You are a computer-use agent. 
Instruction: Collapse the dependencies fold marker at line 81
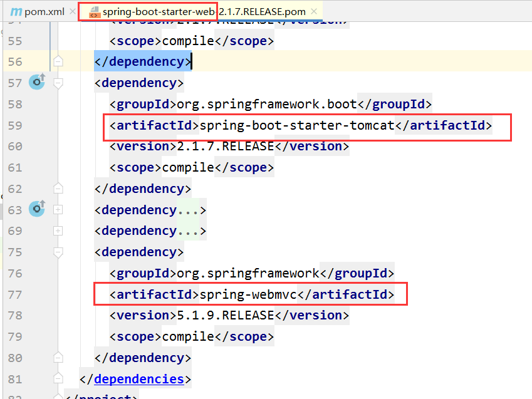58,378
